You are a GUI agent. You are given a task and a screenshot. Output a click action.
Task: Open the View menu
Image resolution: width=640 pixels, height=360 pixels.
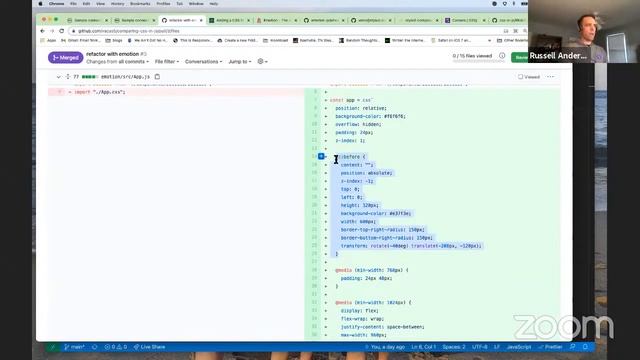point(100,4)
